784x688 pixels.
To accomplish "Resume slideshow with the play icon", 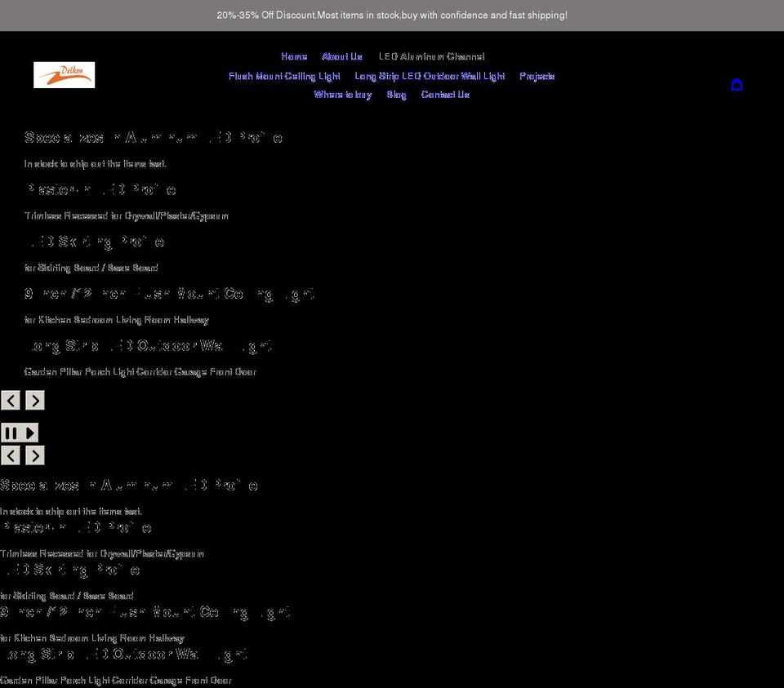I will [x=29, y=433].
